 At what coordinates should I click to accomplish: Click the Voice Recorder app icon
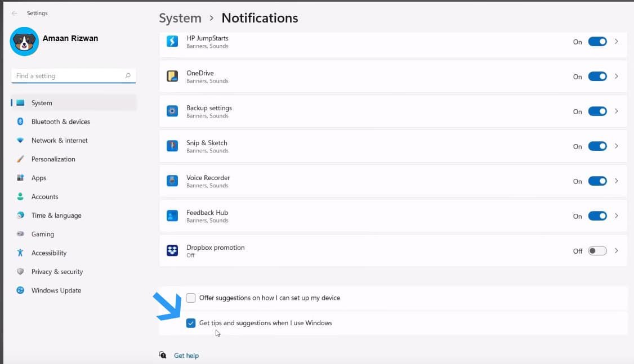point(172,181)
